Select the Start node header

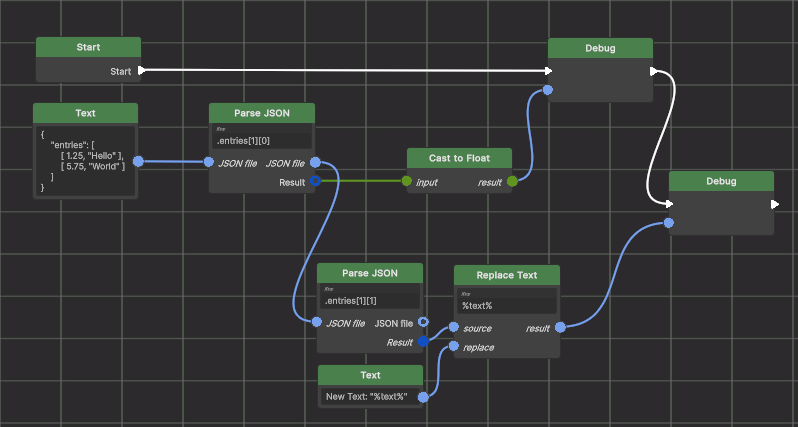click(x=88, y=47)
